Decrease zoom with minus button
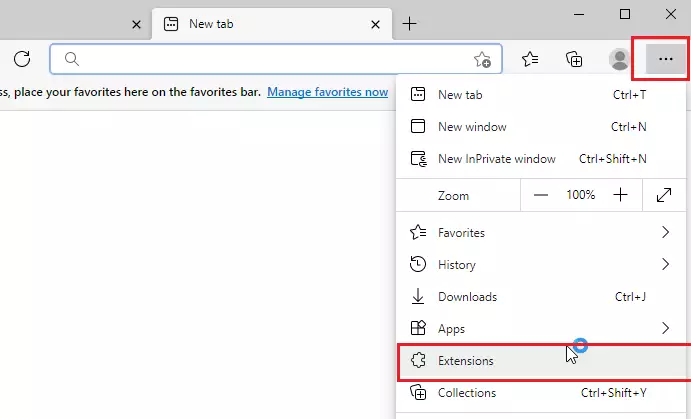 pos(541,195)
